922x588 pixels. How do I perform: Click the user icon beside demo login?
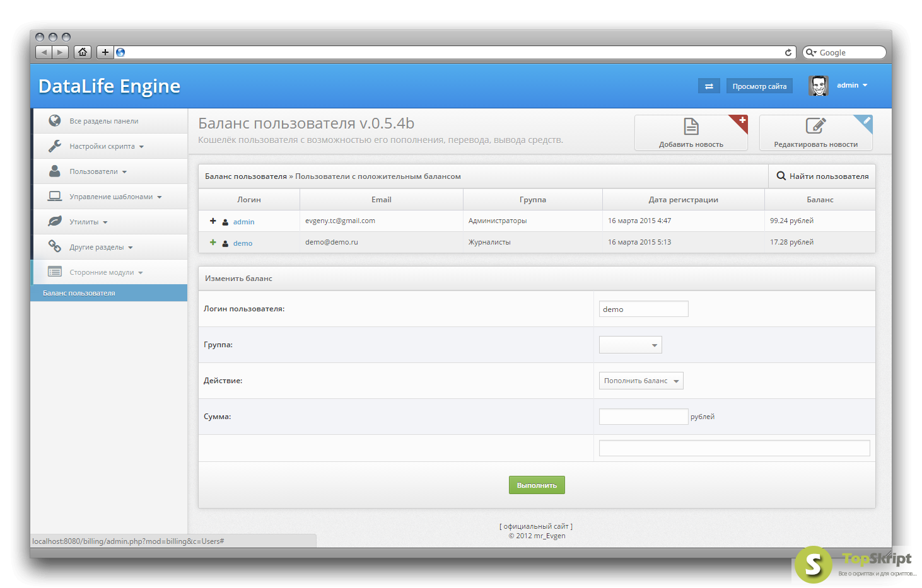(x=225, y=243)
